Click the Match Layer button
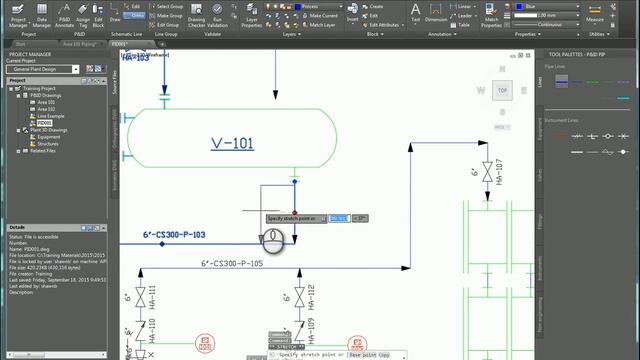 (319, 25)
